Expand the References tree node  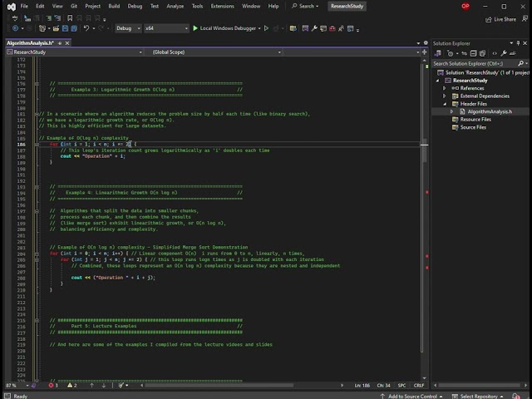click(444, 88)
